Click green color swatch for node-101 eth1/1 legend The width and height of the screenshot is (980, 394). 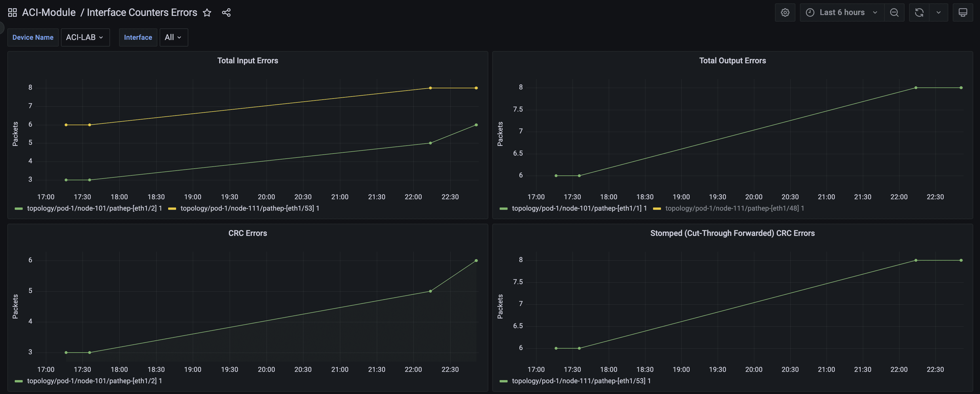pyautogui.click(x=503, y=209)
